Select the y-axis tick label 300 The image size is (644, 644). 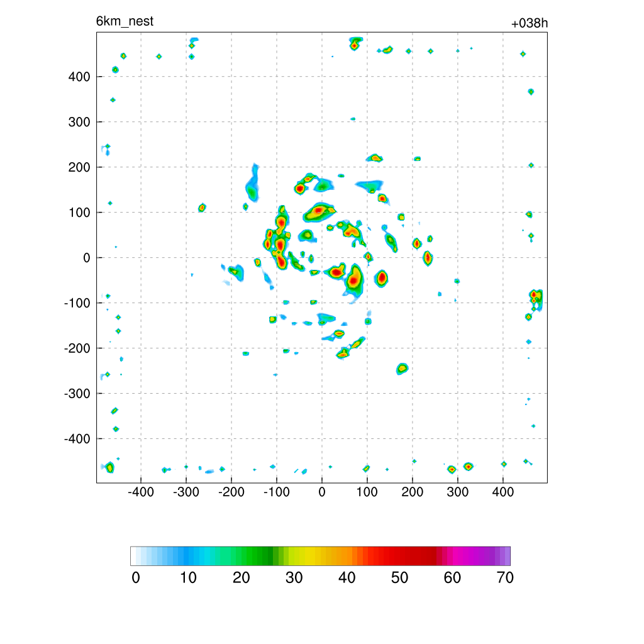click(79, 122)
